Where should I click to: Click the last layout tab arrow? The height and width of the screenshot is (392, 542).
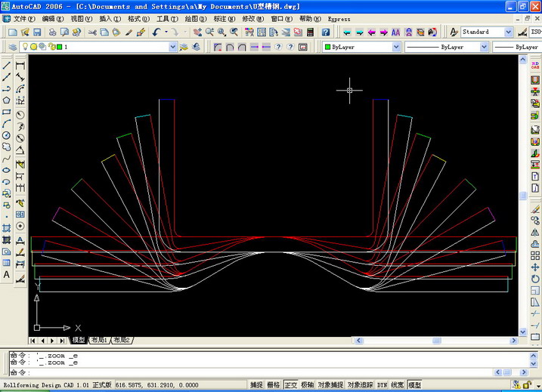tap(62, 341)
